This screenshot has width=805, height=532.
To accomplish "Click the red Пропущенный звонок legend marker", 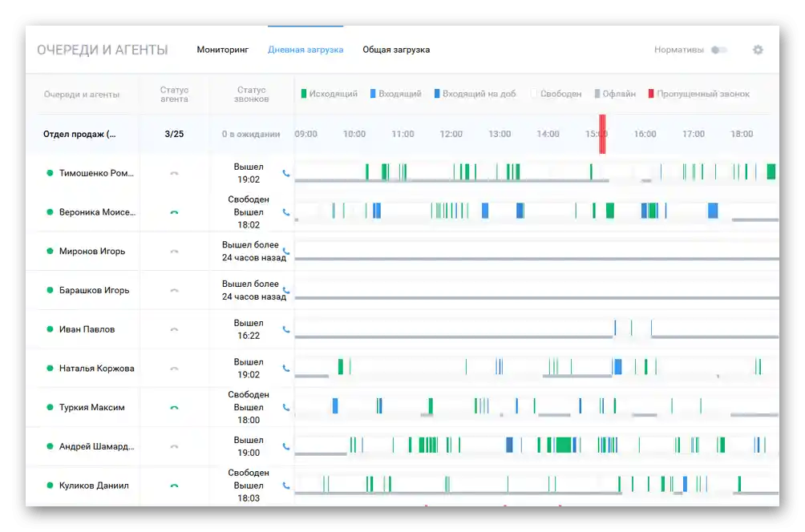I will [651, 94].
